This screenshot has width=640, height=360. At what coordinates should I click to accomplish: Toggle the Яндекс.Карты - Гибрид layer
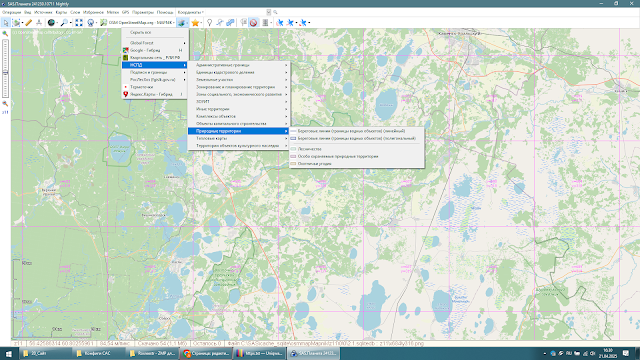(155, 94)
